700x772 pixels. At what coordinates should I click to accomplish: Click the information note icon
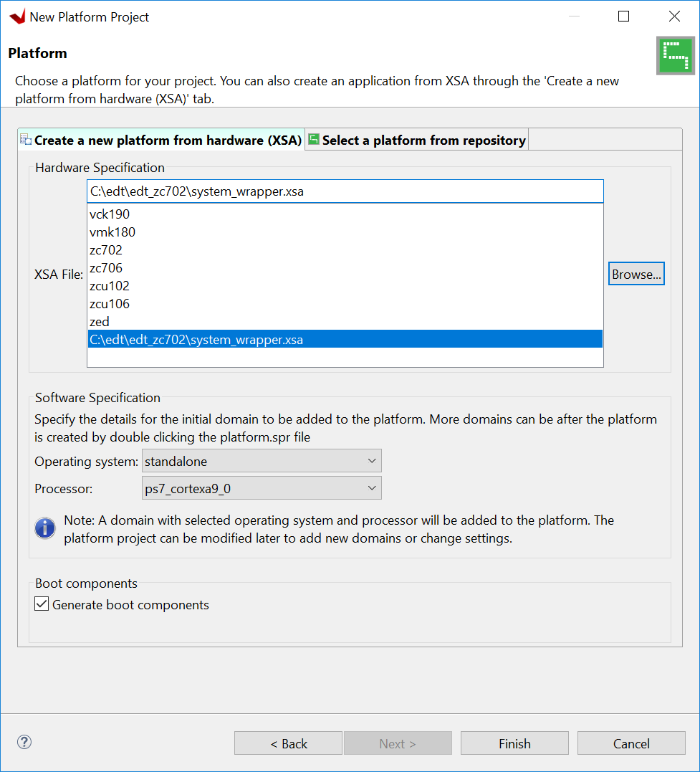point(45,528)
